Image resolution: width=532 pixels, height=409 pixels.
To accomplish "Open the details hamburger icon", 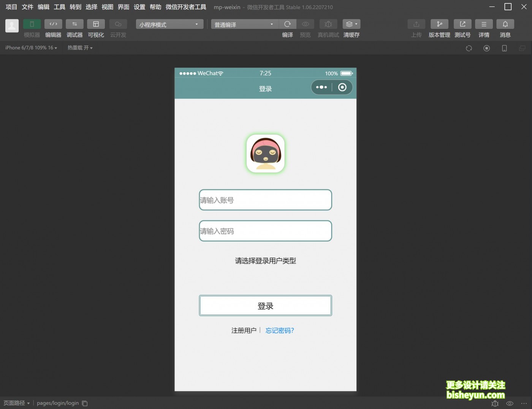I will click(x=484, y=24).
